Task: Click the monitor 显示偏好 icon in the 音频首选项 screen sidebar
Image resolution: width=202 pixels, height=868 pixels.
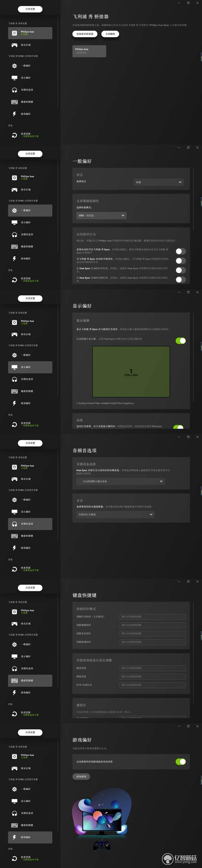Action: point(15,512)
